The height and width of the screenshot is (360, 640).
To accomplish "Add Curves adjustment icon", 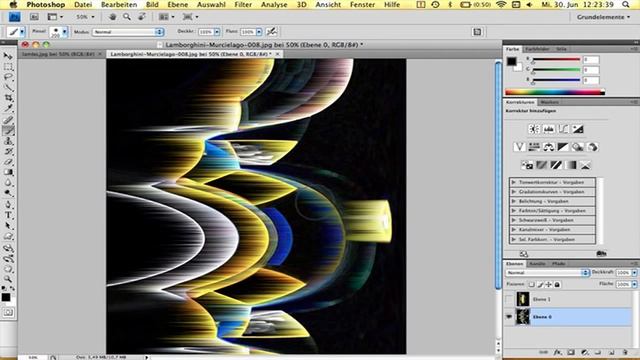I will tap(563, 129).
